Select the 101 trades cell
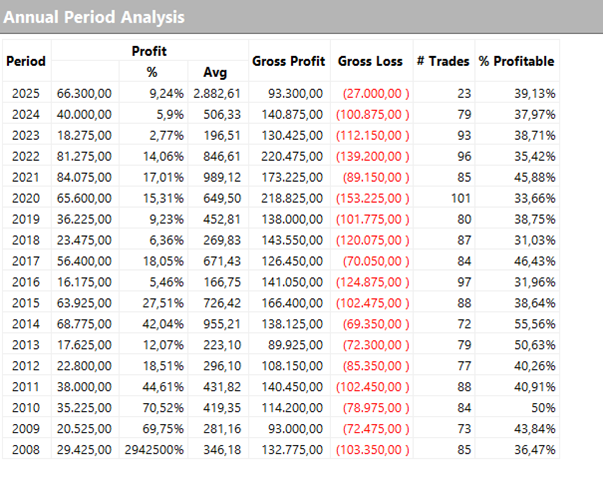Screen dimensions: 603x487 (455, 199)
